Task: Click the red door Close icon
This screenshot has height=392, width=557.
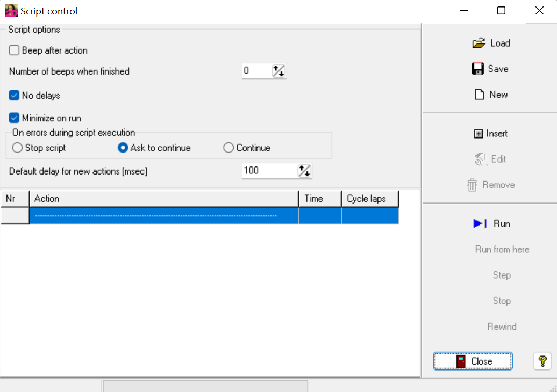Action: (x=461, y=361)
